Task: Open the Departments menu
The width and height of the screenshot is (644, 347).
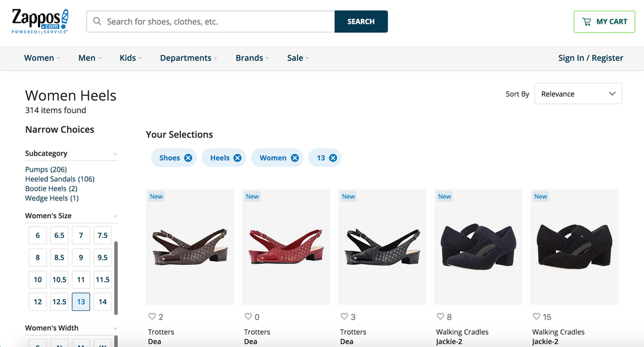Action: 189,58
